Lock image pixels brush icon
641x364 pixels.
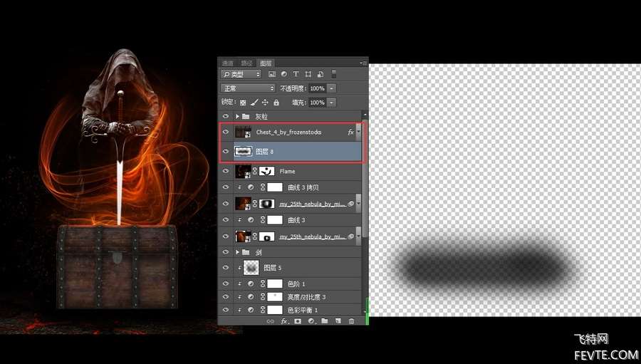tap(254, 103)
